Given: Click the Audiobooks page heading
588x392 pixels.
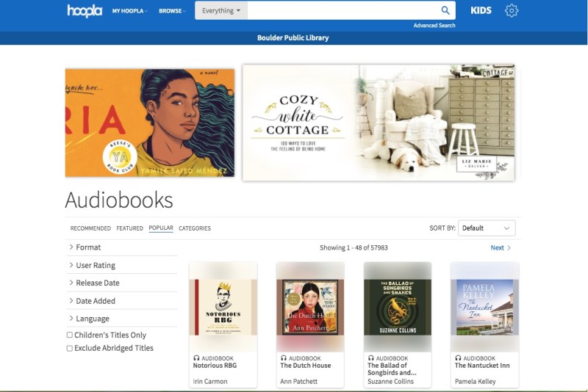Looking at the screenshot, I should click(119, 200).
